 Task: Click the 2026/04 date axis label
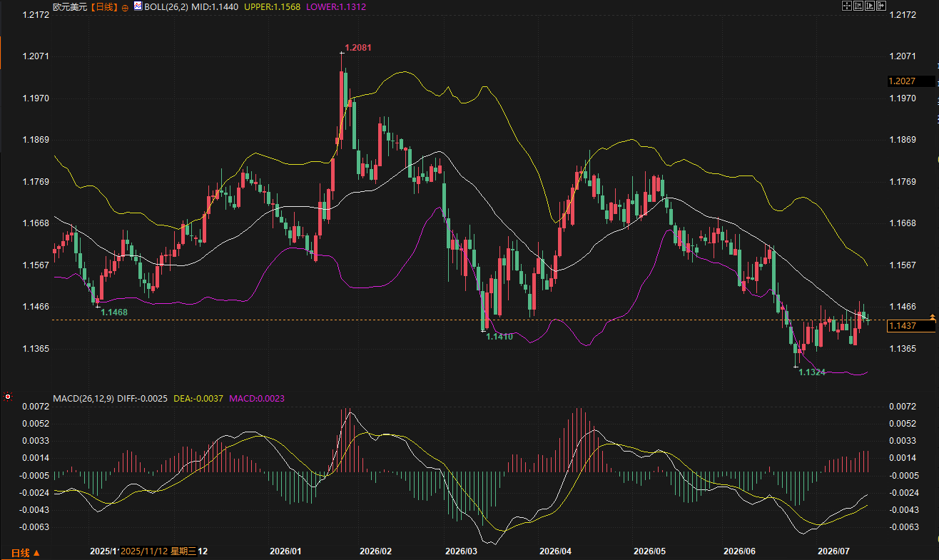point(556,551)
